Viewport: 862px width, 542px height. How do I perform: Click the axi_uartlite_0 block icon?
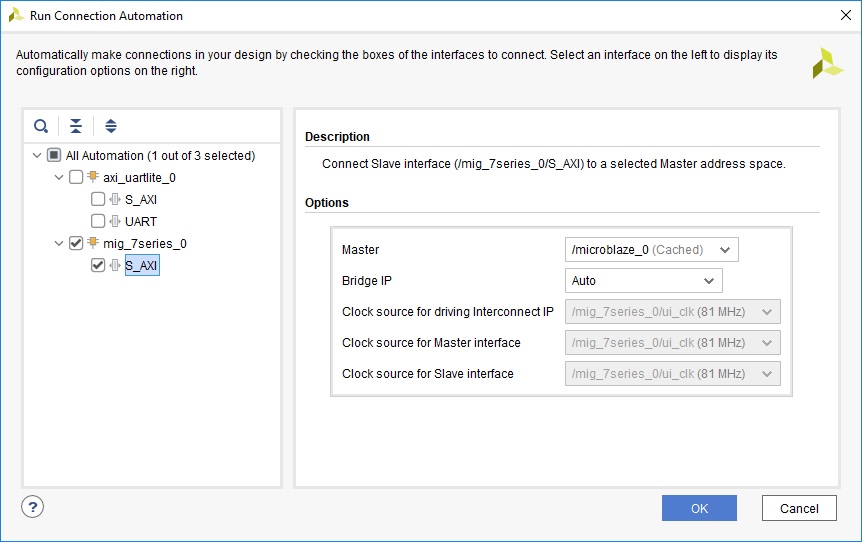click(93, 177)
